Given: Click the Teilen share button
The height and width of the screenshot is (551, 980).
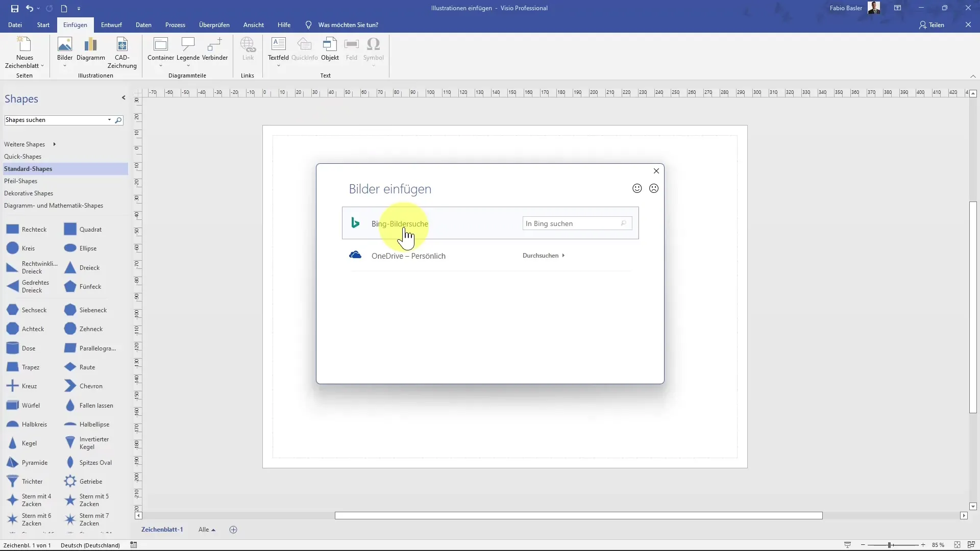Looking at the screenshot, I should [x=932, y=25].
